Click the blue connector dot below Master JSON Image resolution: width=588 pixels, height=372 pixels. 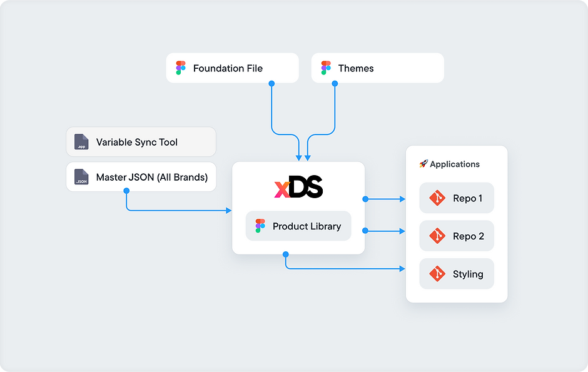coord(126,191)
